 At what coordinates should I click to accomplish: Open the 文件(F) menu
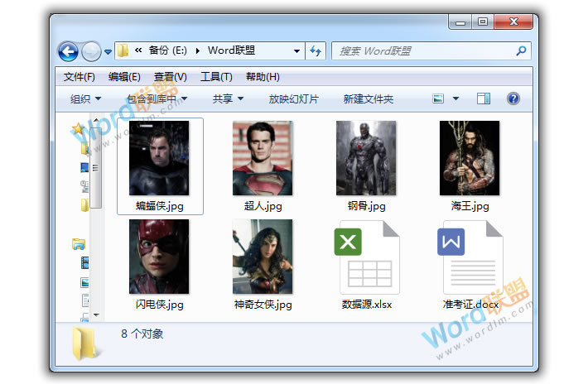click(x=80, y=77)
